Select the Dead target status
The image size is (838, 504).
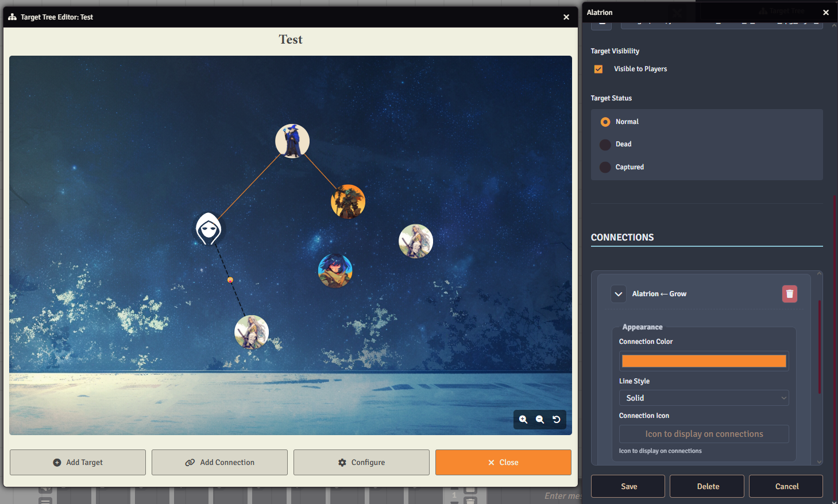point(605,145)
